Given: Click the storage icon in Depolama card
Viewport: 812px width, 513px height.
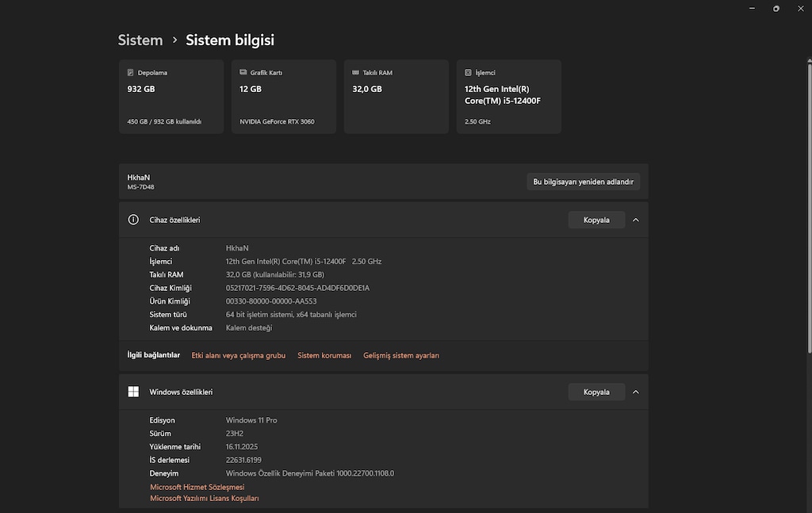Looking at the screenshot, I should coord(131,72).
